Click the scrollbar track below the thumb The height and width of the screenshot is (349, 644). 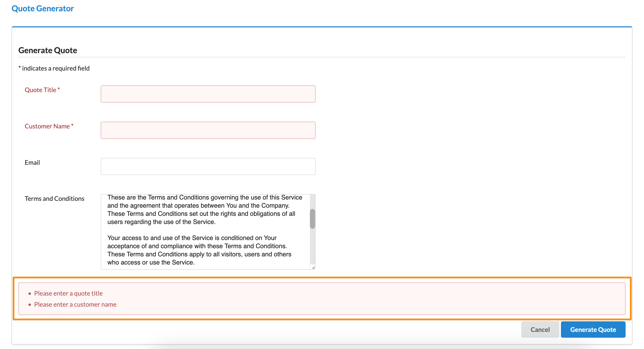tap(312, 246)
